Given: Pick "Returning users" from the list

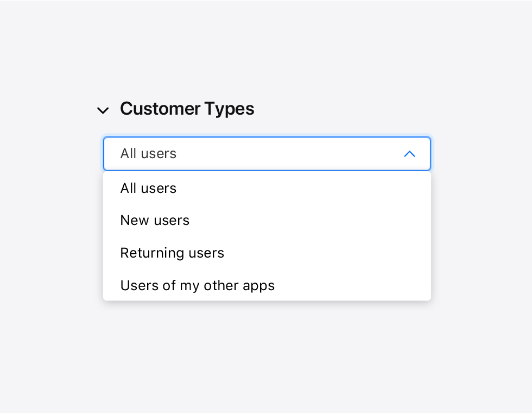Looking at the screenshot, I should [x=172, y=253].
